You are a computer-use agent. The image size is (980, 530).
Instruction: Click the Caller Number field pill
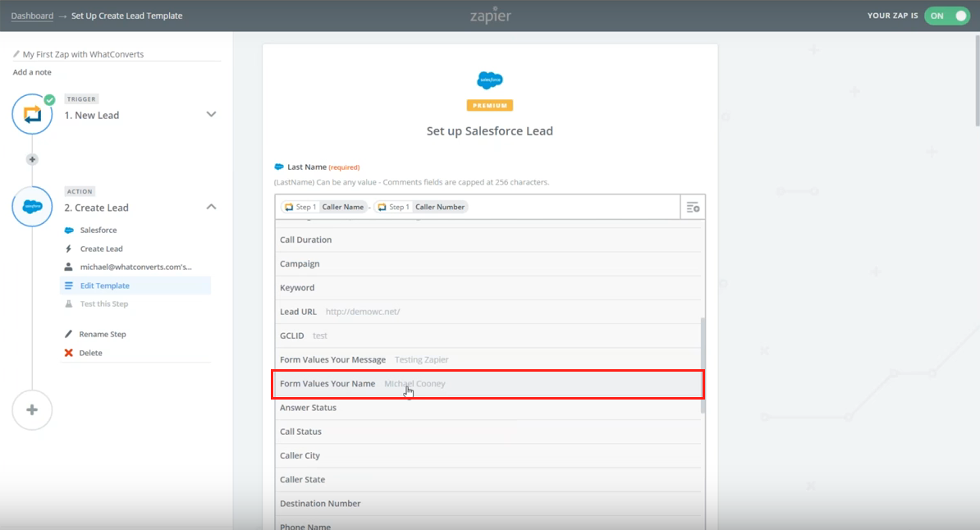tap(421, 207)
